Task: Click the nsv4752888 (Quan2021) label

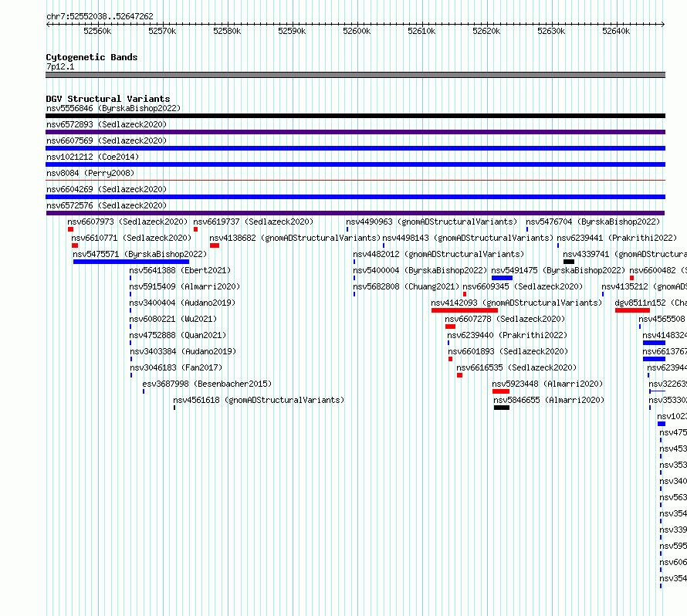Action: [x=178, y=335]
